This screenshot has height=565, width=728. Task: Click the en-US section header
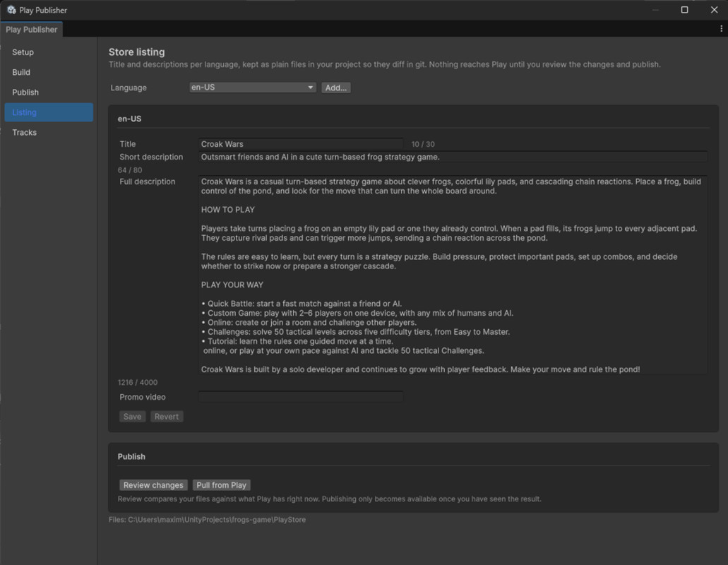pos(129,119)
